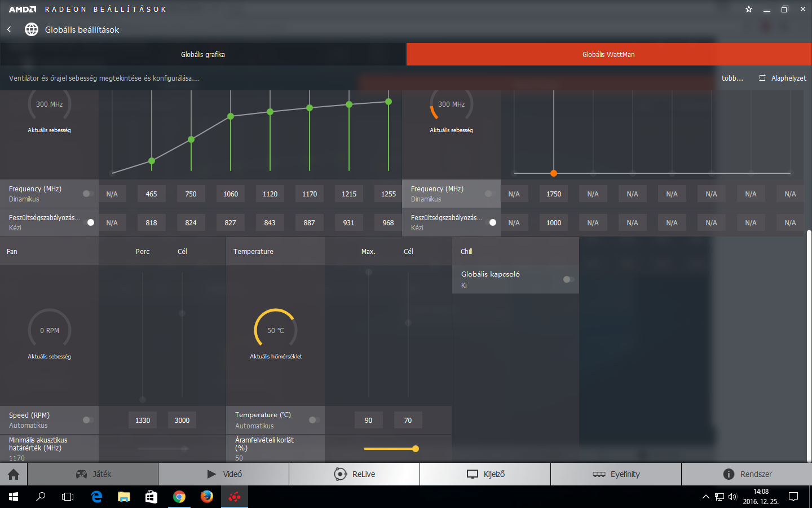This screenshot has height=508, width=812.
Task: Click fan Cél vertical slider handle
Action: tap(182, 313)
